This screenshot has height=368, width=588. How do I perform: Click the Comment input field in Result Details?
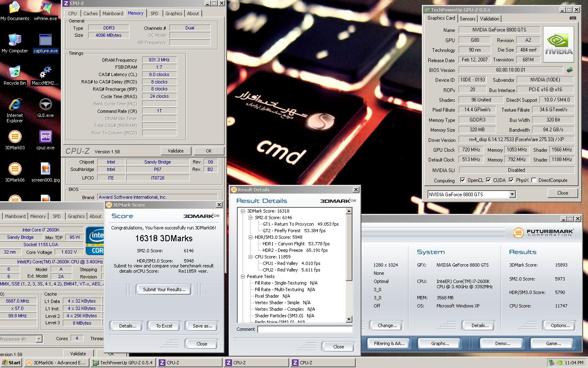pyautogui.click(x=305, y=329)
